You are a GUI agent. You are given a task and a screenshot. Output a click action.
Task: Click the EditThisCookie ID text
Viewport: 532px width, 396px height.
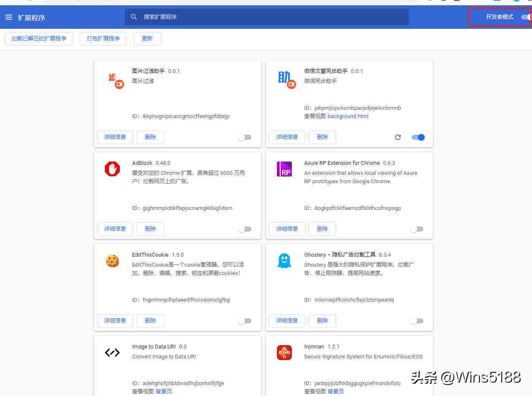click(x=181, y=300)
